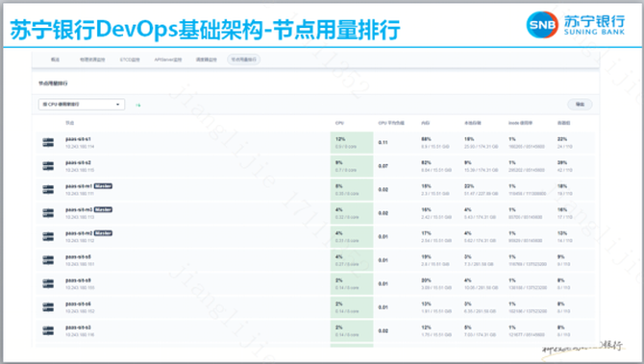Click the dropdown arrow in the ranking selector
The image size is (644, 364).
click(x=118, y=105)
